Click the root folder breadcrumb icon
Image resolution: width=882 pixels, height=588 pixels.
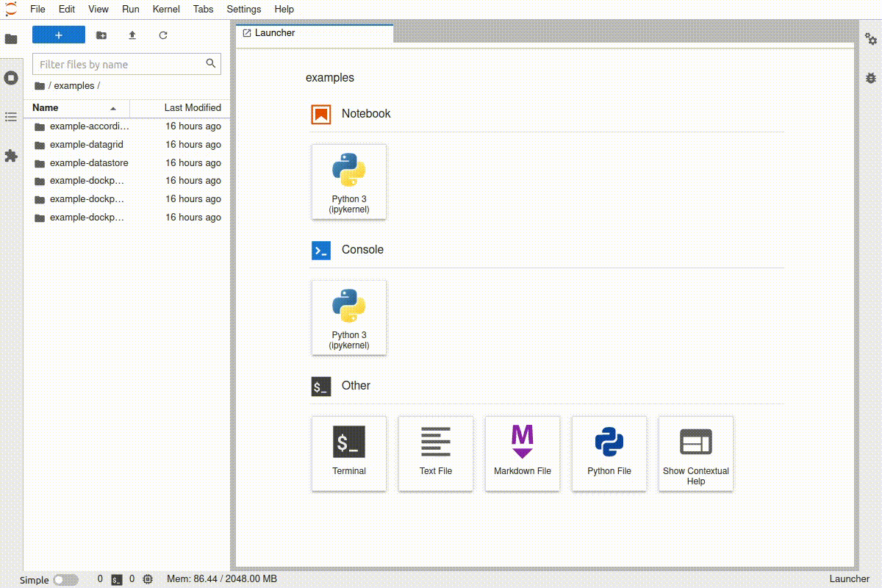click(40, 86)
